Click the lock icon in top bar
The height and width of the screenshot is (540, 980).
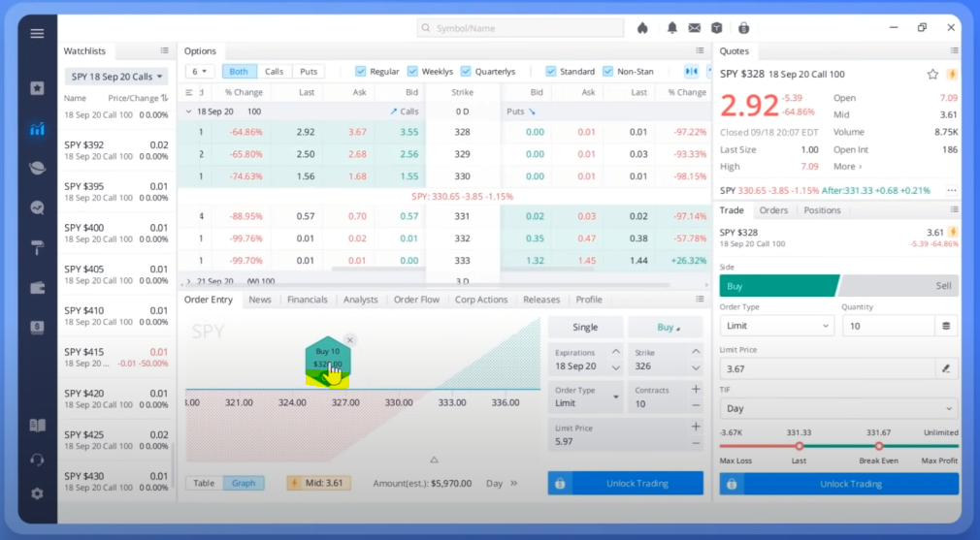pyautogui.click(x=743, y=27)
